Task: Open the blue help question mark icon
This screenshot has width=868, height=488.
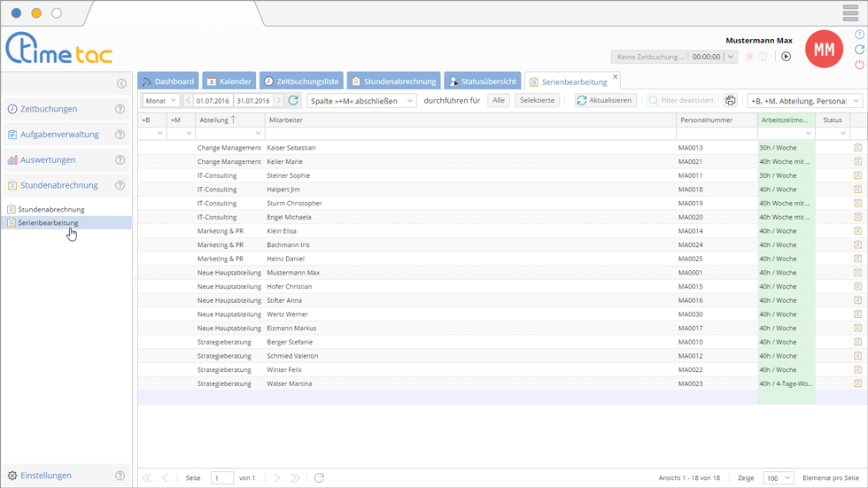Action: coord(859,35)
